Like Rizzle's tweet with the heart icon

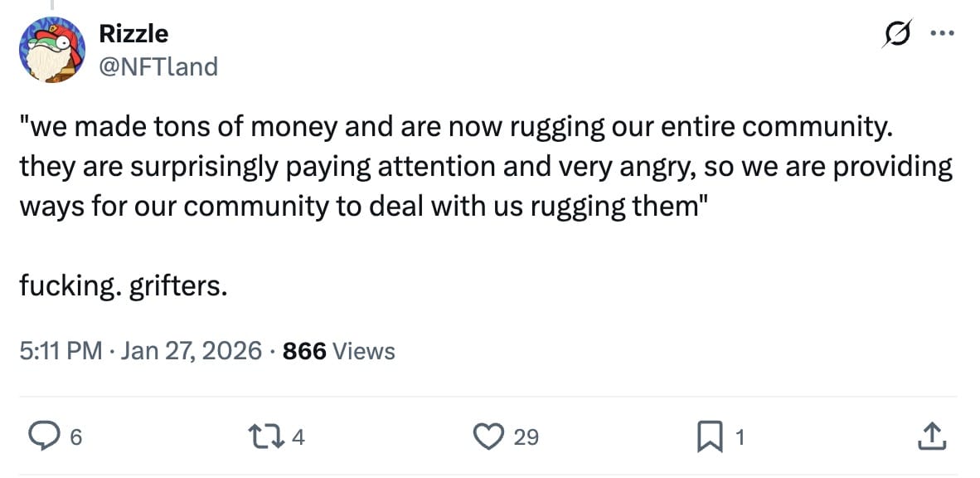coord(489,435)
